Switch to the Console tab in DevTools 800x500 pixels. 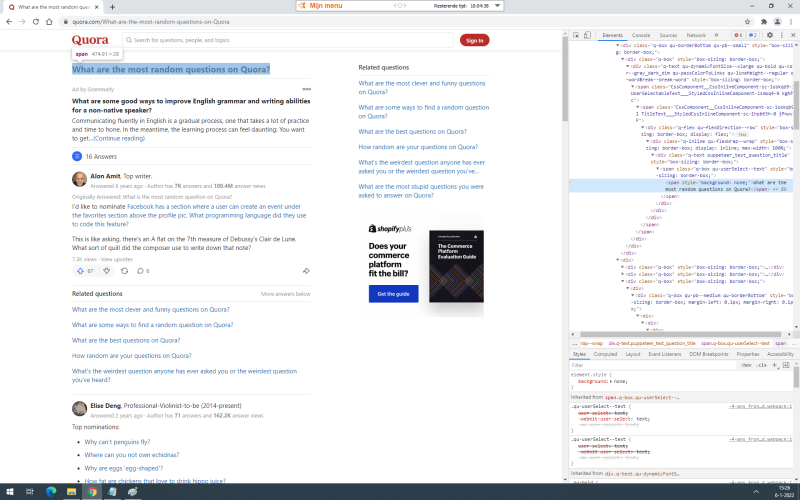[641, 35]
